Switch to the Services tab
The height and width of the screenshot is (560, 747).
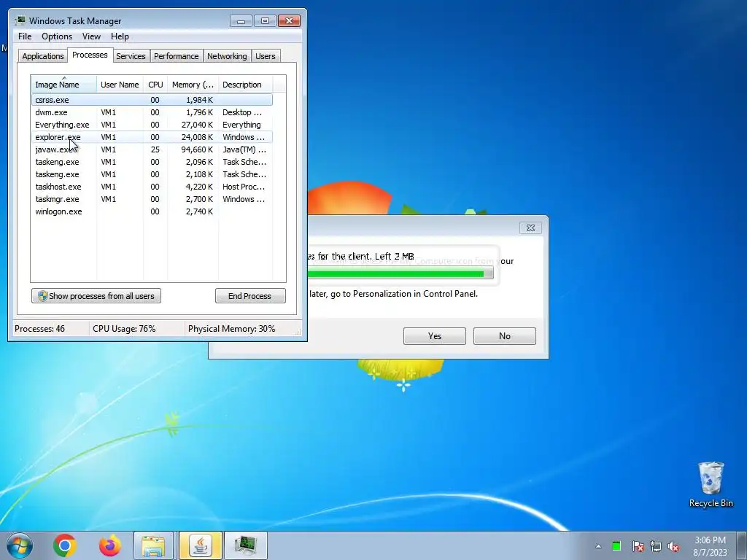(x=131, y=56)
